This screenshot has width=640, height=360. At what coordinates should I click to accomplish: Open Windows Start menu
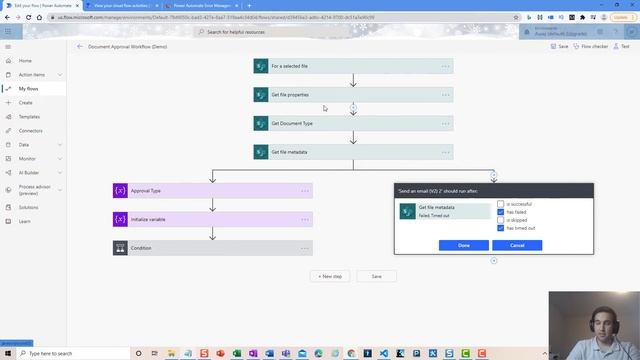(x=8, y=353)
